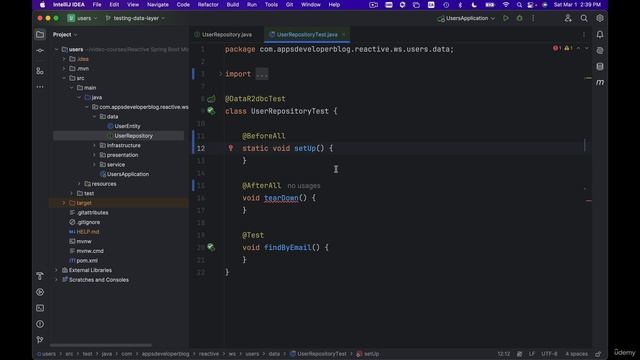This screenshot has height=360, width=640.
Task: Click the tearDown method name
Action: [281, 198]
